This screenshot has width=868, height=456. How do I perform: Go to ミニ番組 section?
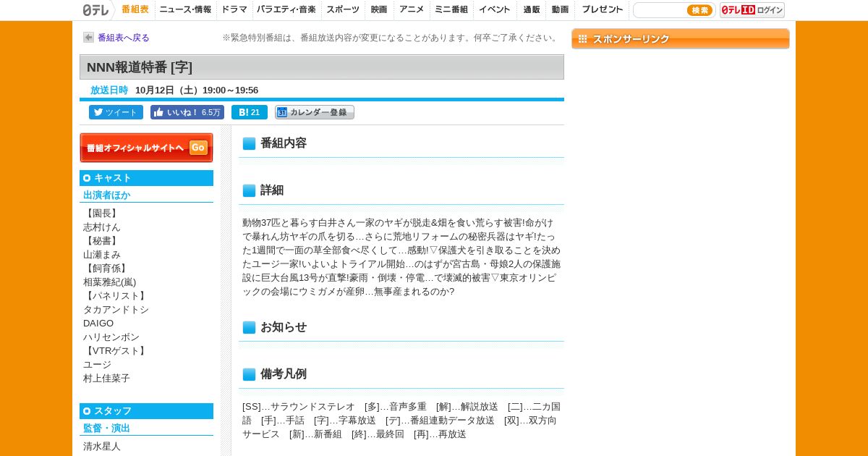tap(451, 9)
